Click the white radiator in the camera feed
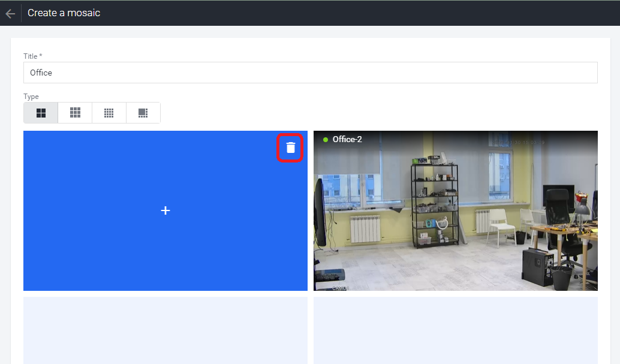The height and width of the screenshot is (364, 620). (x=365, y=228)
